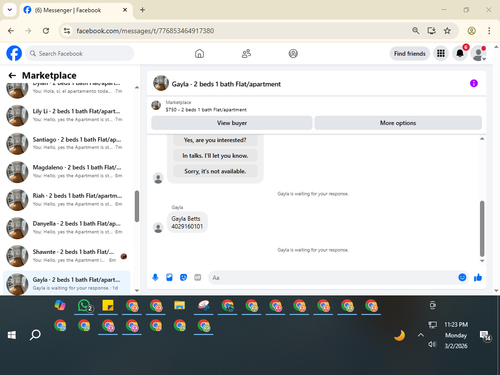Screen dimensions: 500x375
Task: Click the Aa message input field
Action: [x=333, y=278]
